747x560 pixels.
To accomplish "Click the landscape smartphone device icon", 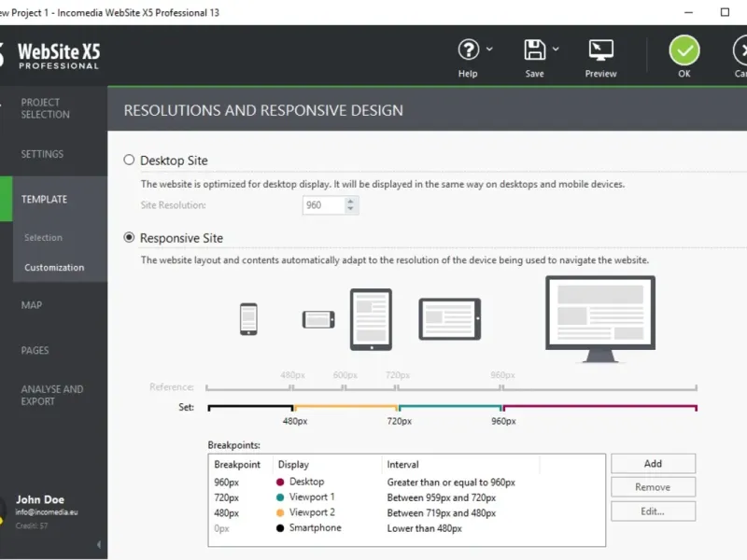I will pos(318,319).
